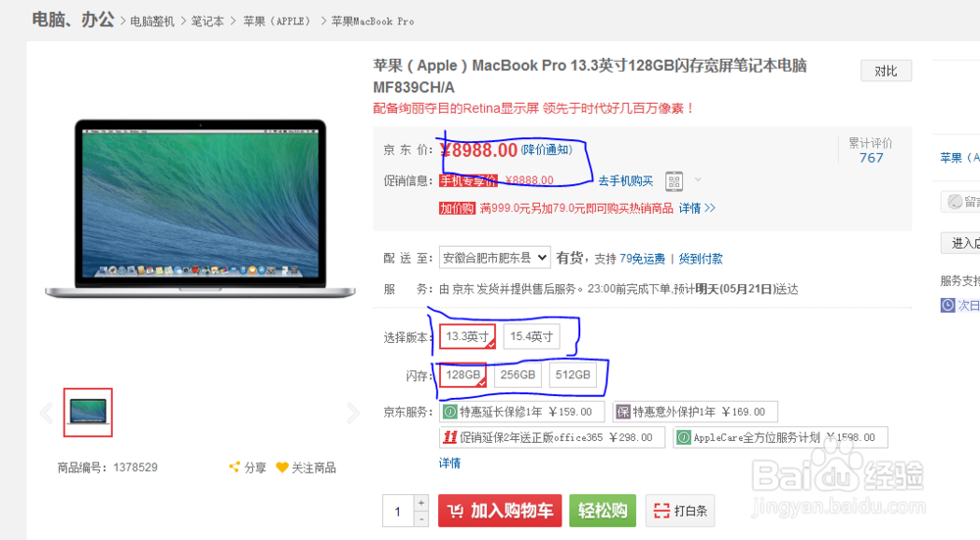The image size is (980, 540).
Task: Choose the 512GB storage option
Action: pos(572,375)
